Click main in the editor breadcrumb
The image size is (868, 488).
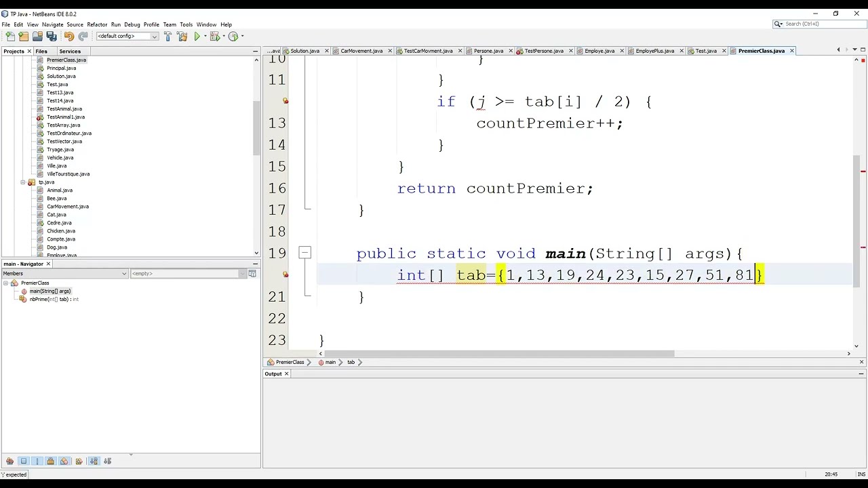pos(330,362)
